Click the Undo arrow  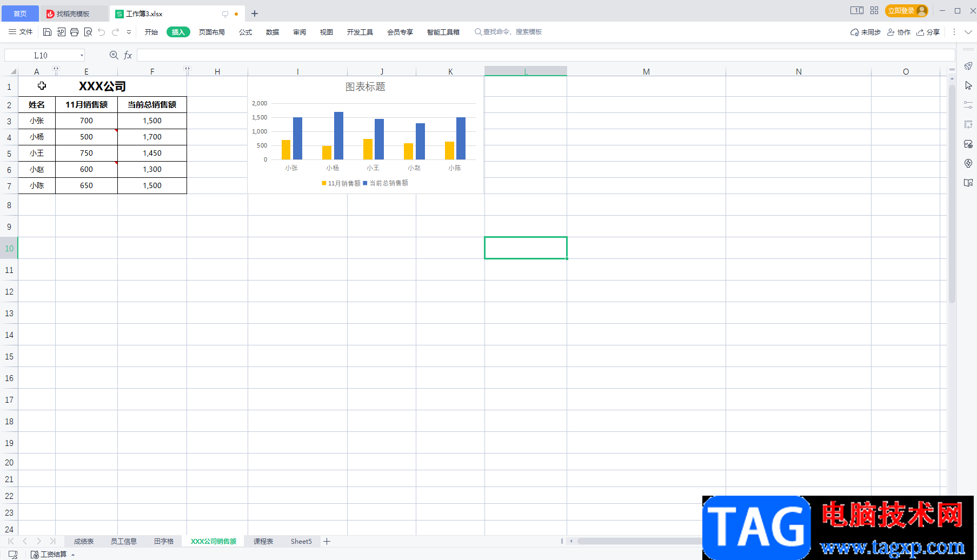pyautogui.click(x=102, y=32)
